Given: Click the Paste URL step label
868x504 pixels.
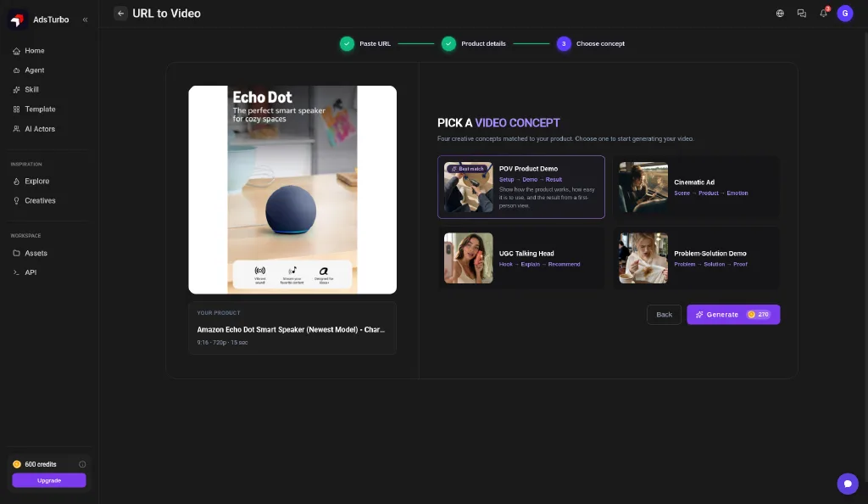Looking at the screenshot, I should [375, 44].
